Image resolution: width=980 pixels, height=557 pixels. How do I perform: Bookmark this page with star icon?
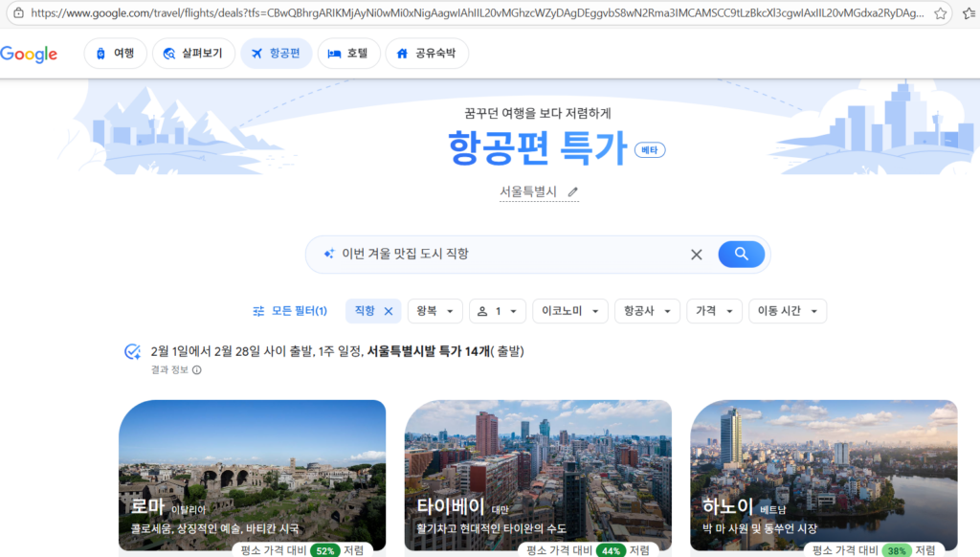tap(941, 13)
